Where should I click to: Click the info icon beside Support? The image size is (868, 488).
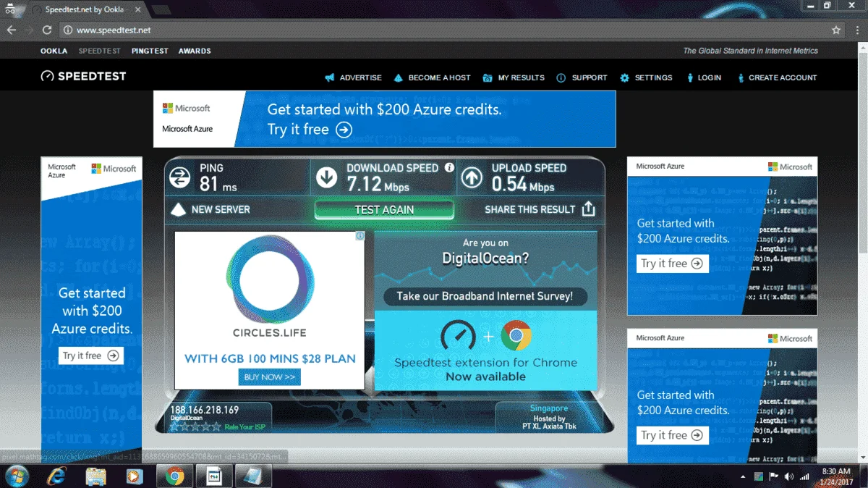pyautogui.click(x=561, y=77)
